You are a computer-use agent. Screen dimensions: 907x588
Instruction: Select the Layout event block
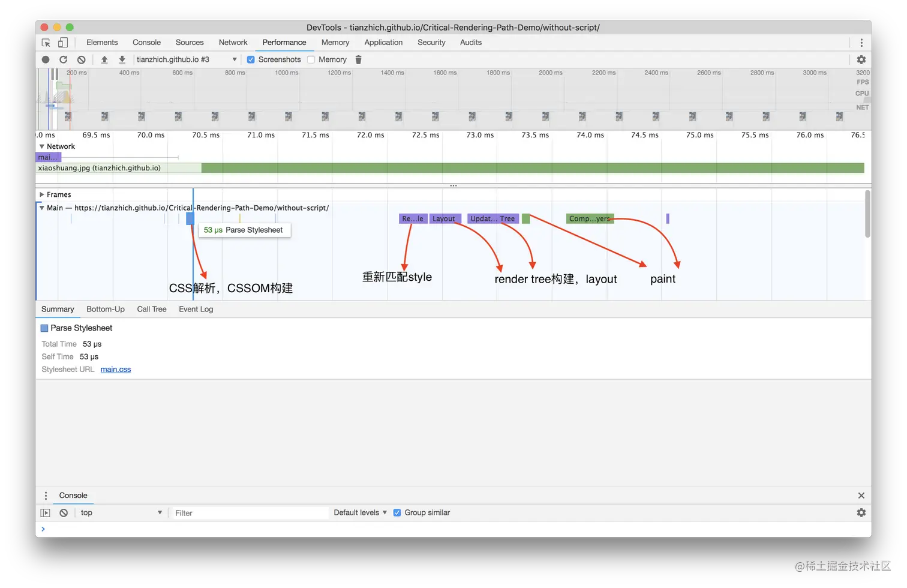click(446, 218)
